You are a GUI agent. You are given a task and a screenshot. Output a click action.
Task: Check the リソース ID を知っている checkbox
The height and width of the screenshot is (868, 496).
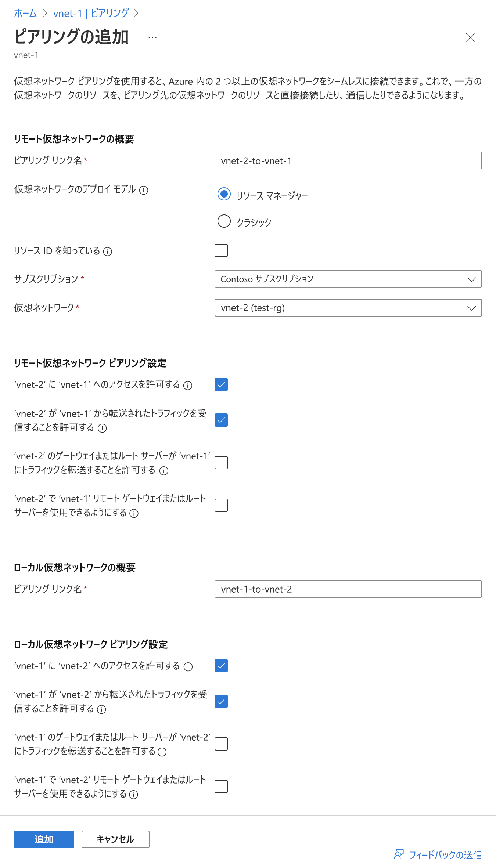click(x=221, y=250)
